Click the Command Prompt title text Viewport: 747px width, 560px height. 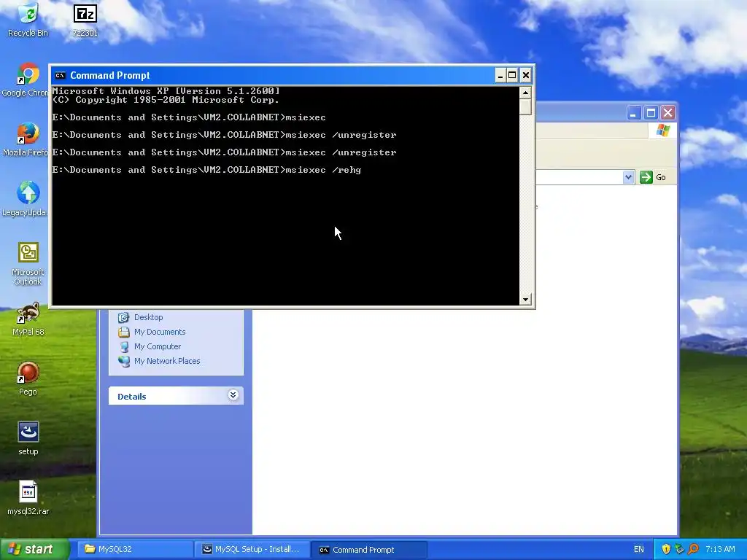[x=109, y=75]
